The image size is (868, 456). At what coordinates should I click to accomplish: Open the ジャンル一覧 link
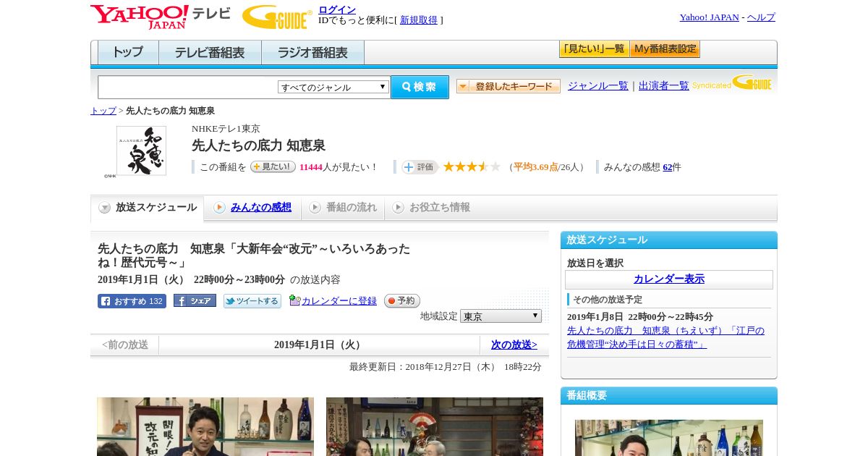pos(598,85)
